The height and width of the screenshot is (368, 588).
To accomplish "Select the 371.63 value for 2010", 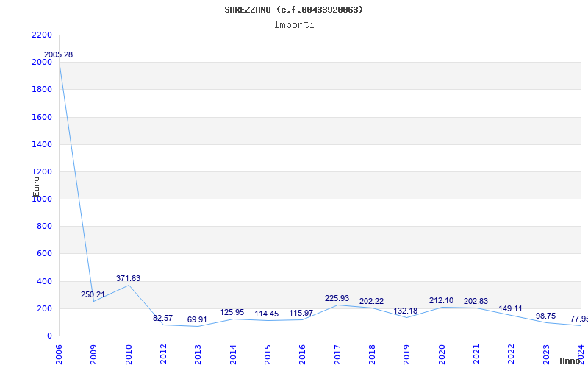I will pyautogui.click(x=128, y=278).
